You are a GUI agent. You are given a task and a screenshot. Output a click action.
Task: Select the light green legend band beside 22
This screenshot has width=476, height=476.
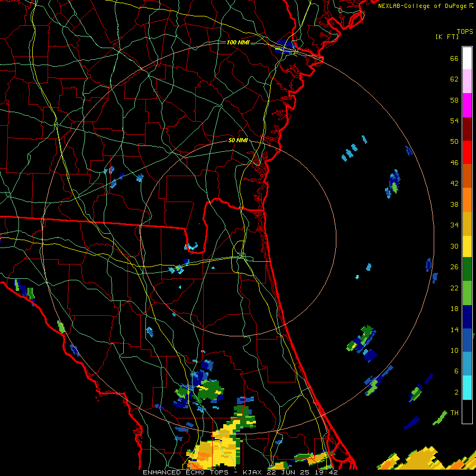click(x=467, y=293)
